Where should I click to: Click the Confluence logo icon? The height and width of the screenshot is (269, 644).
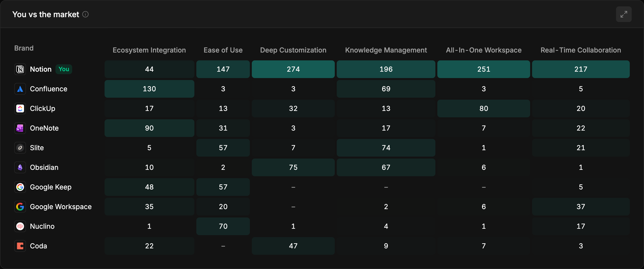[20, 89]
